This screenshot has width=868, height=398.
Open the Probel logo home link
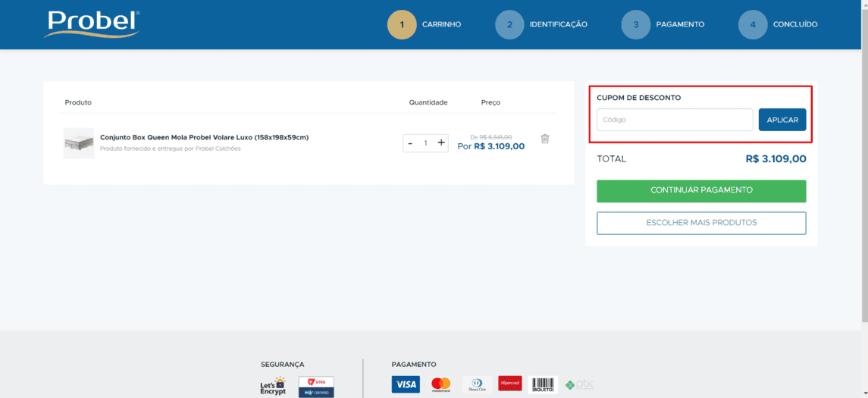(92, 24)
